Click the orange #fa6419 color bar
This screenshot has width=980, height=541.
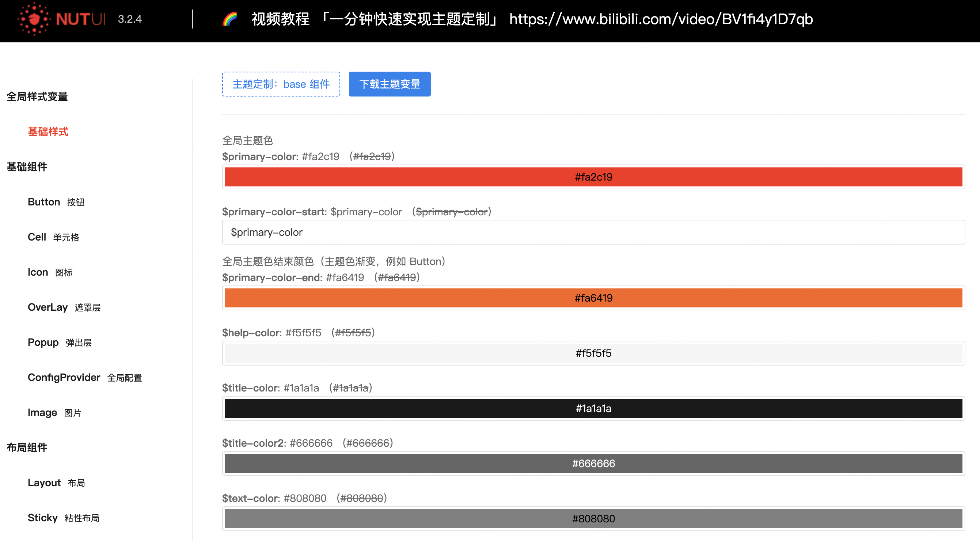[593, 298]
